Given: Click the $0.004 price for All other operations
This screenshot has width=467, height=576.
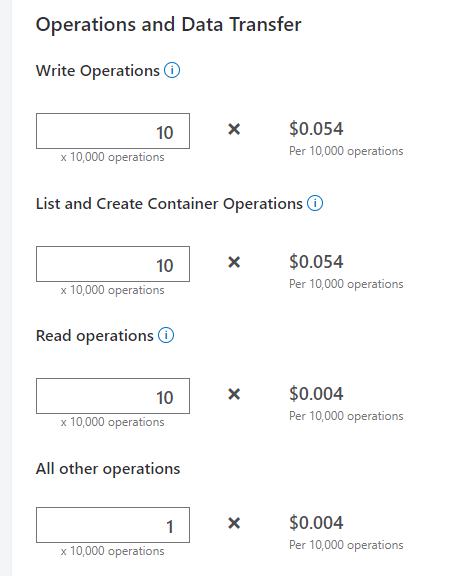Looking at the screenshot, I should tap(316, 523).
